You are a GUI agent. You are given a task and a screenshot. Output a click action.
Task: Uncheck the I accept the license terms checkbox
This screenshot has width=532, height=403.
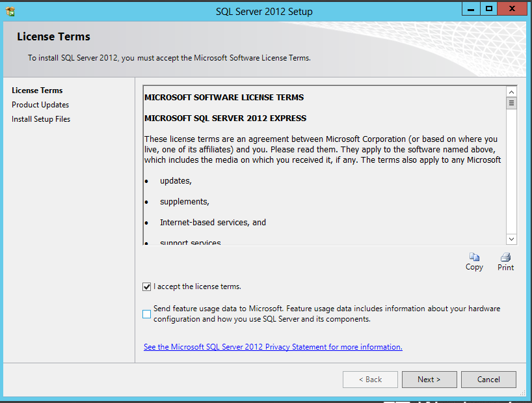[146, 287]
